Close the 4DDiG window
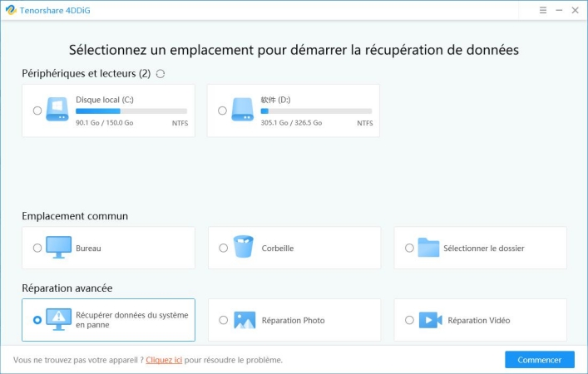Image resolution: width=588 pixels, height=374 pixels. (x=575, y=11)
